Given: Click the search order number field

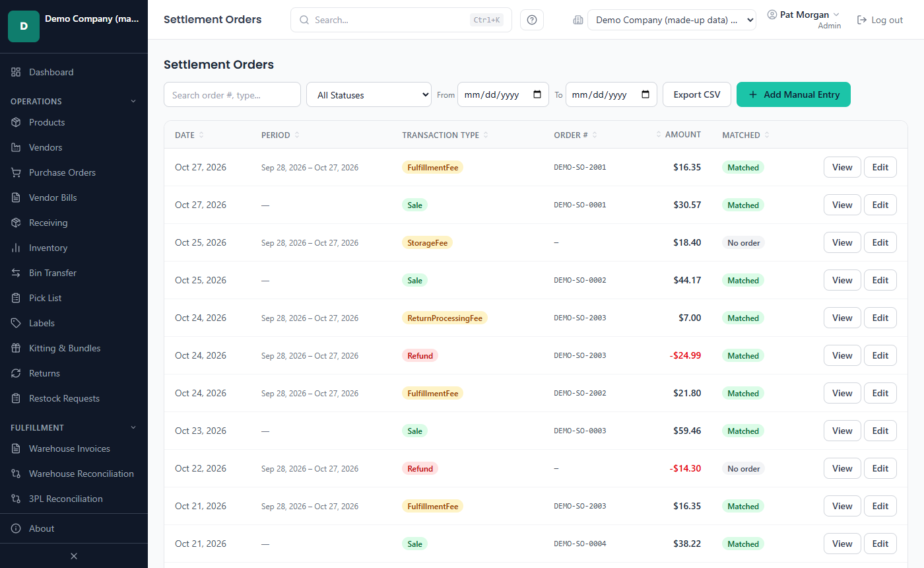Looking at the screenshot, I should tap(232, 94).
